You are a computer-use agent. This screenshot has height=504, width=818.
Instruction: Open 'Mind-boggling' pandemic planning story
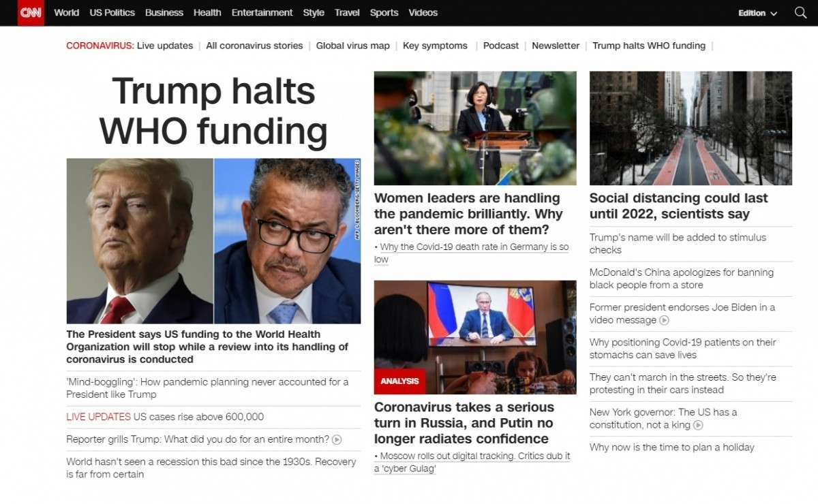coord(207,388)
